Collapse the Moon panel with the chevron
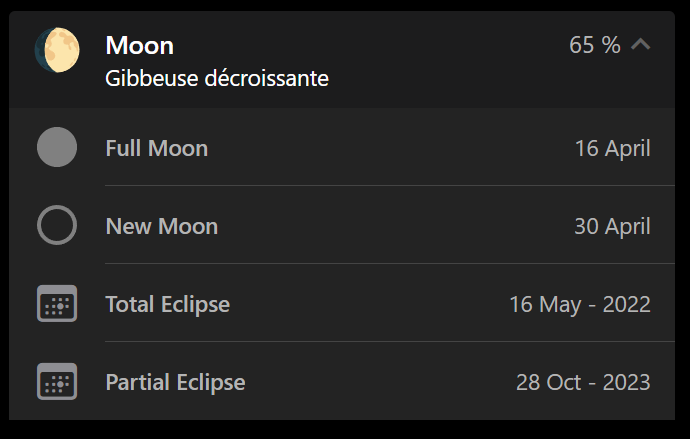 click(642, 45)
